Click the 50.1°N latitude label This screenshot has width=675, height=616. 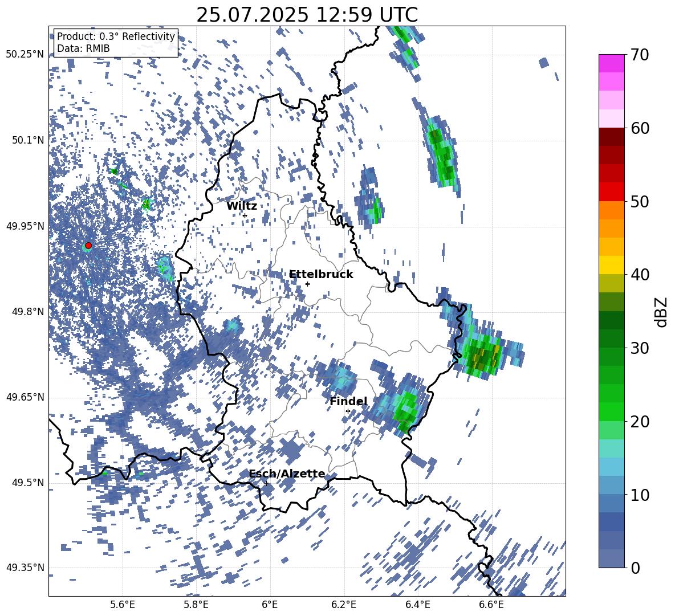29,140
